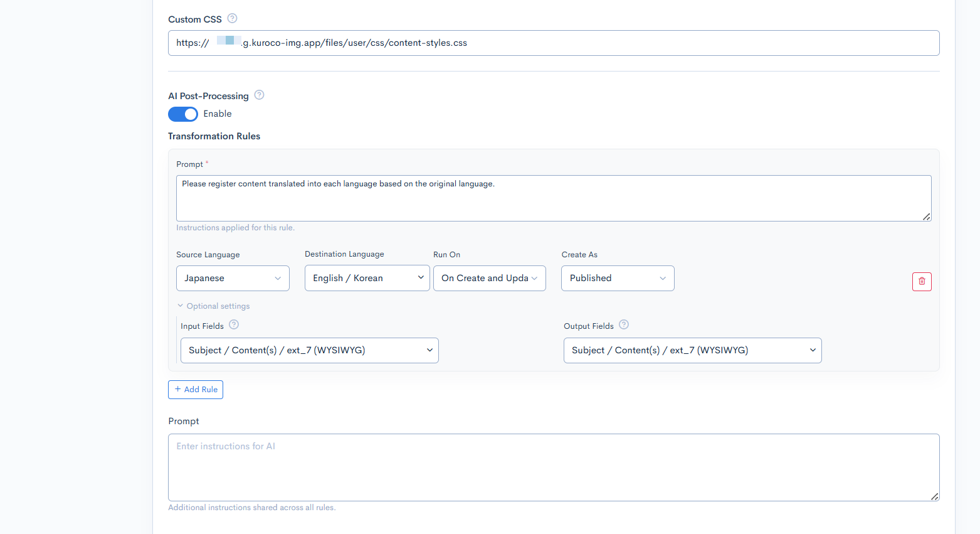Open the Custom CSS help tooltip icon
Screen dimensions: 980x534
(232, 18)
